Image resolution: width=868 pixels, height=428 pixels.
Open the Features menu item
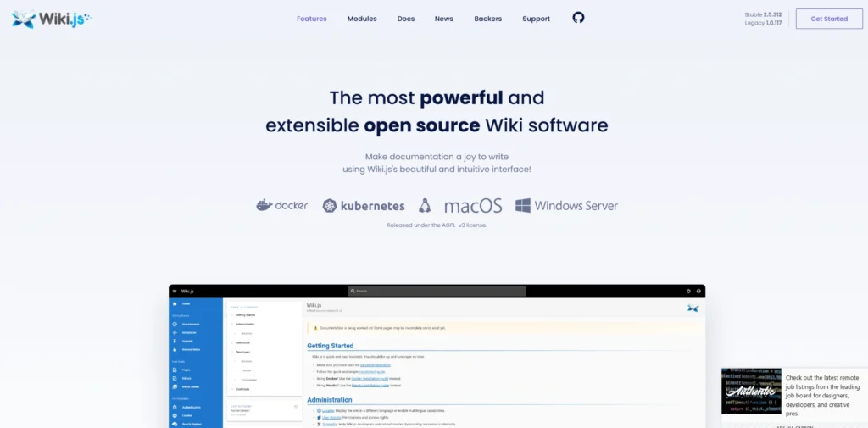[312, 19]
